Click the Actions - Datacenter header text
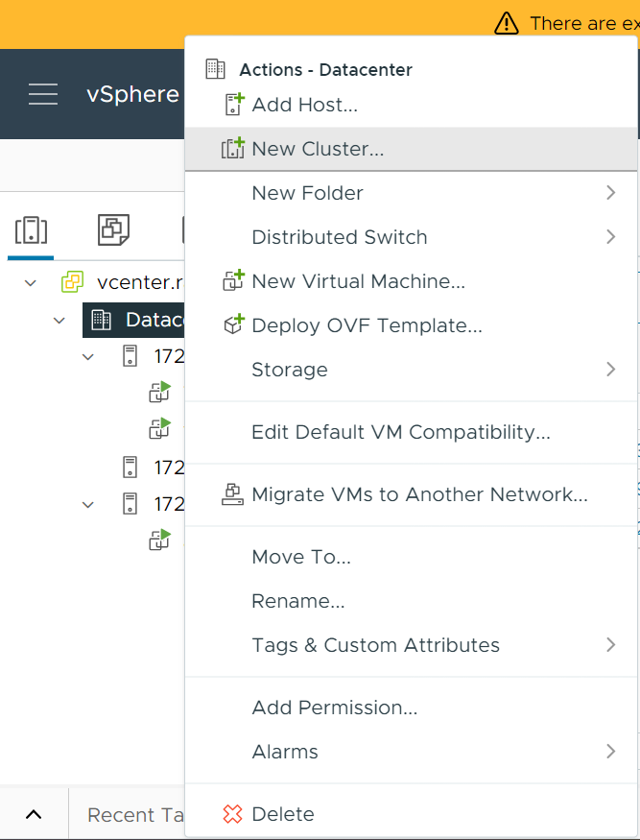640x840 pixels. [x=325, y=70]
